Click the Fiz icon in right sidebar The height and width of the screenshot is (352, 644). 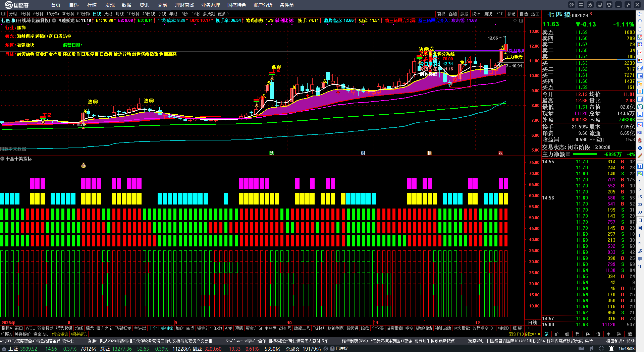[640, 99]
